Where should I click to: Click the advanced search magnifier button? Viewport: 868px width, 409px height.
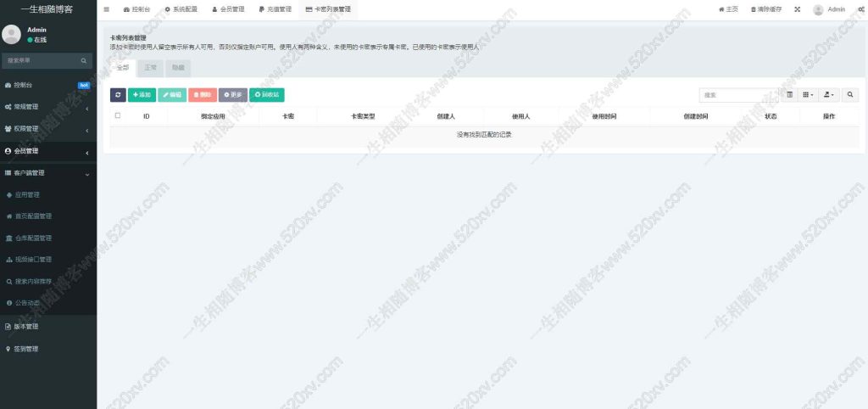[850, 95]
